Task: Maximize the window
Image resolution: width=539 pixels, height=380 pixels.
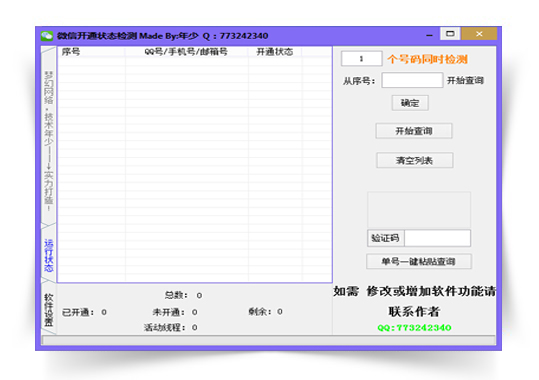Action: pos(450,34)
